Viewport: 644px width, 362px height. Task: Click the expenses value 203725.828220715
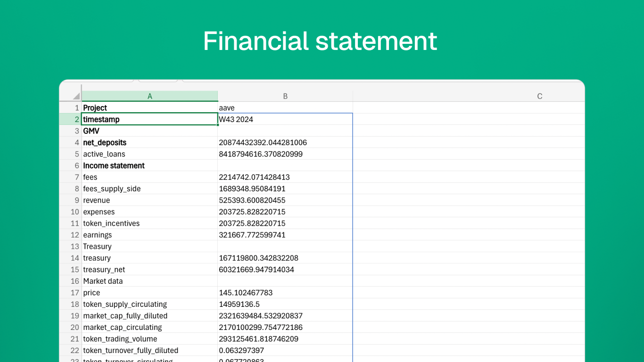(x=285, y=212)
